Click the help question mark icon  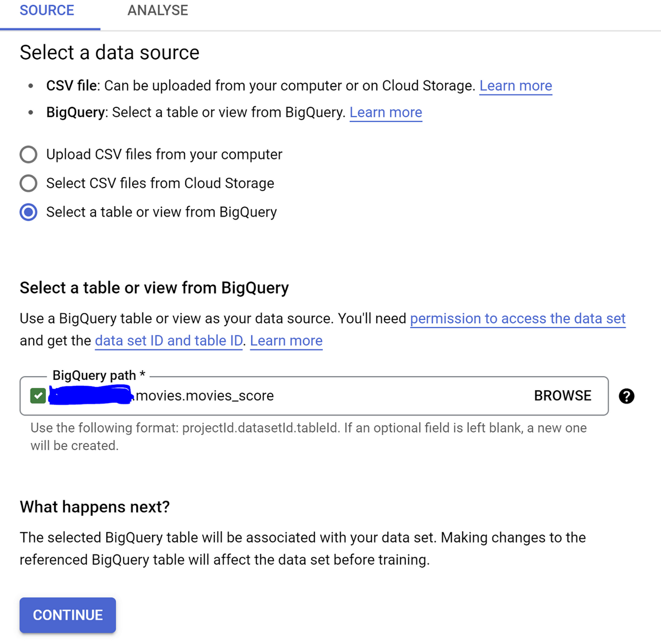[627, 396]
